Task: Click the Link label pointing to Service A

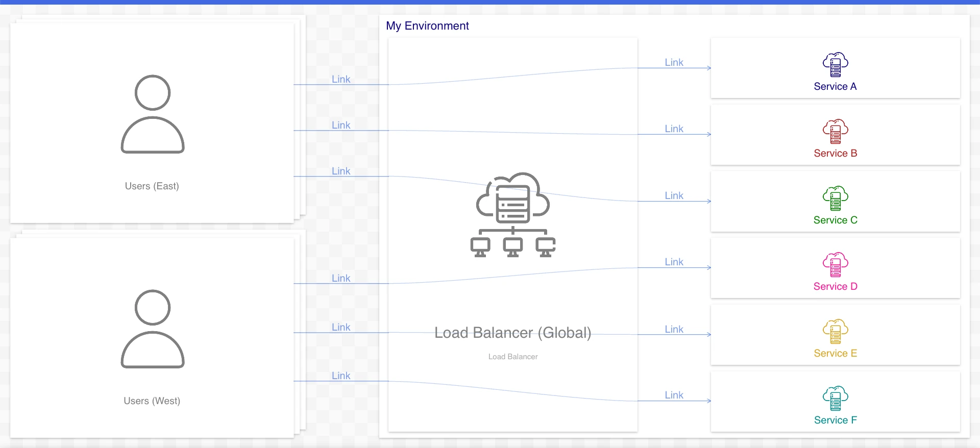Action: click(x=674, y=62)
